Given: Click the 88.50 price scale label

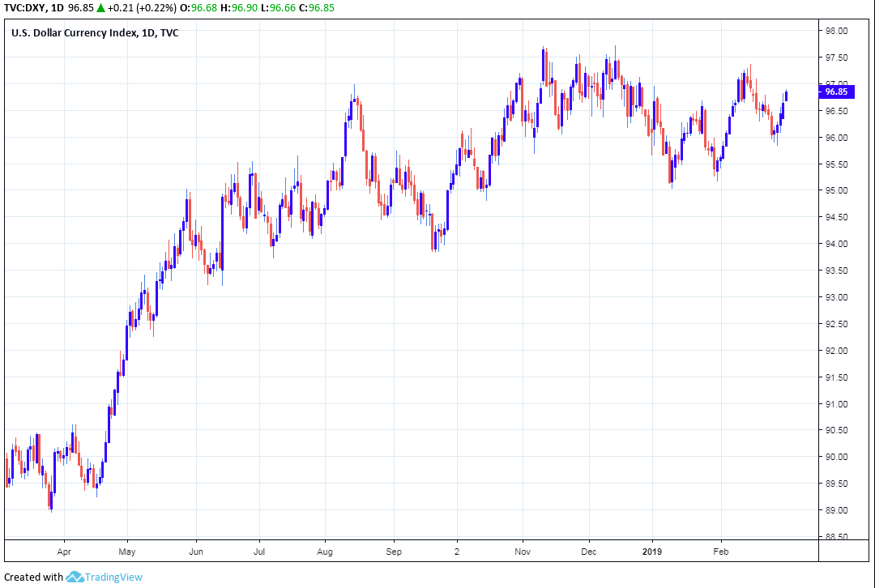Looking at the screenshot, I should (x=836, y=537).
